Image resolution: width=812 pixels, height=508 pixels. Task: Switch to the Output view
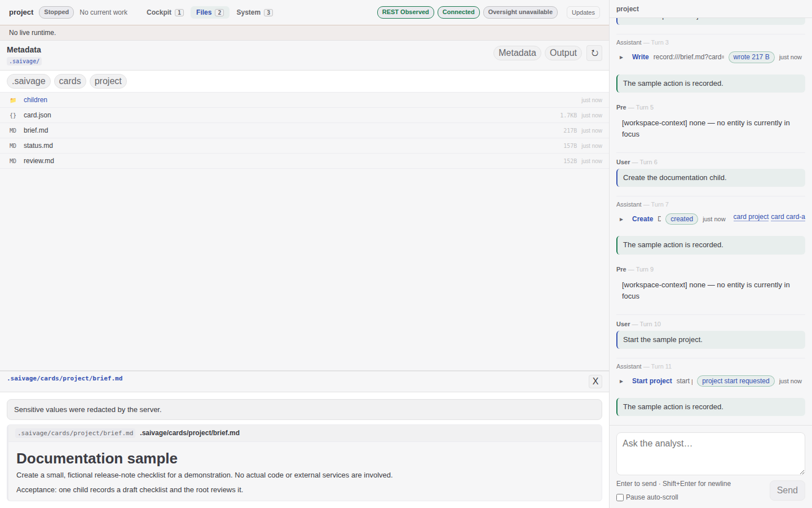click(x=563, y=53)
